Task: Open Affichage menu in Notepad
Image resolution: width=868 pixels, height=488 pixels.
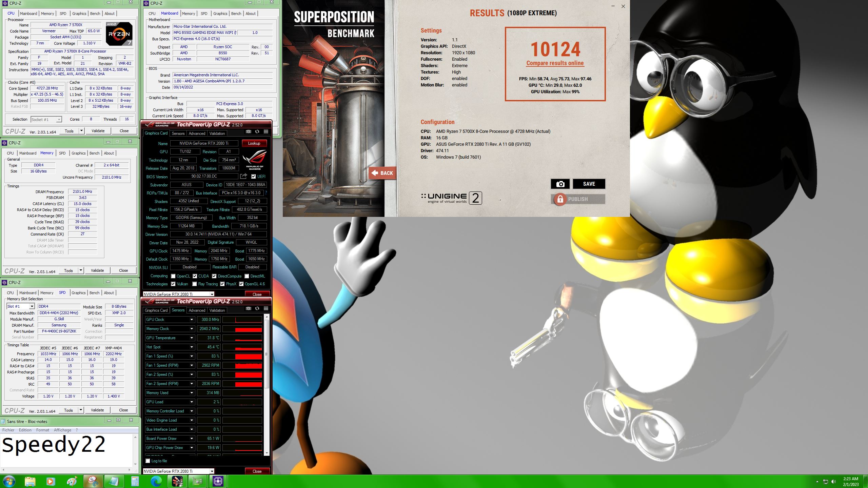Action: pos(62,430)
